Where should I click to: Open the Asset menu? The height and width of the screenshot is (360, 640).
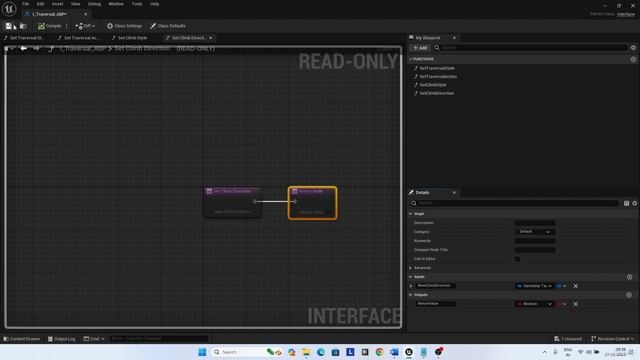57,4
